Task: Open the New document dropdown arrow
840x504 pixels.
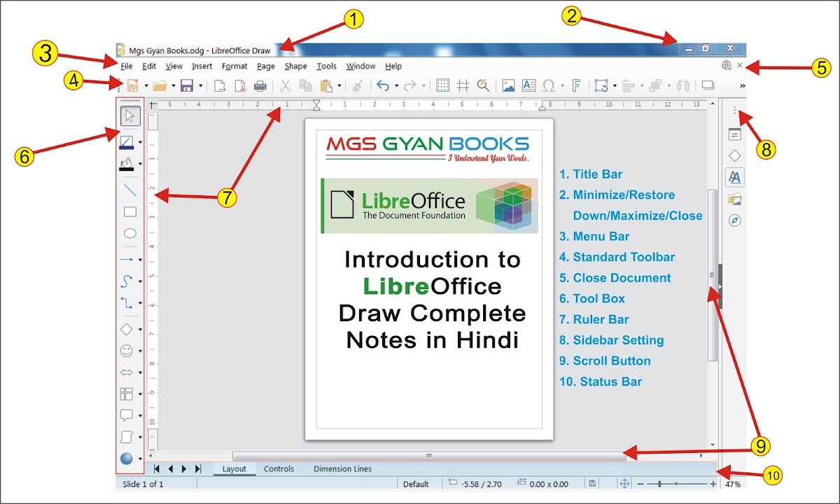Action: [146, 86]
